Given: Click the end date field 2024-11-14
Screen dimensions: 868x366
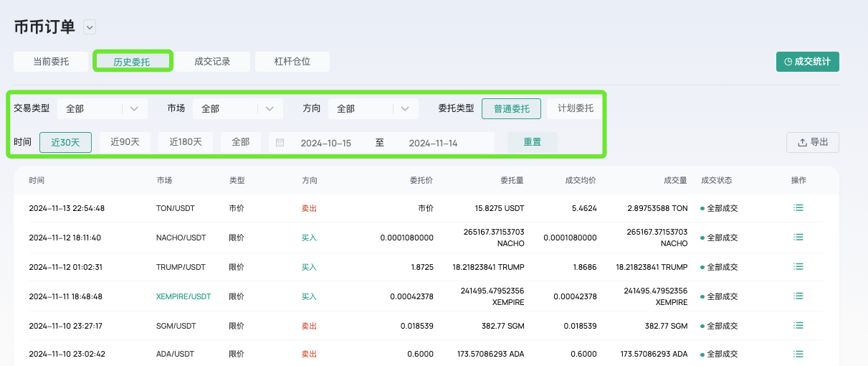Looking at the screenshot, I should (433, 143).
